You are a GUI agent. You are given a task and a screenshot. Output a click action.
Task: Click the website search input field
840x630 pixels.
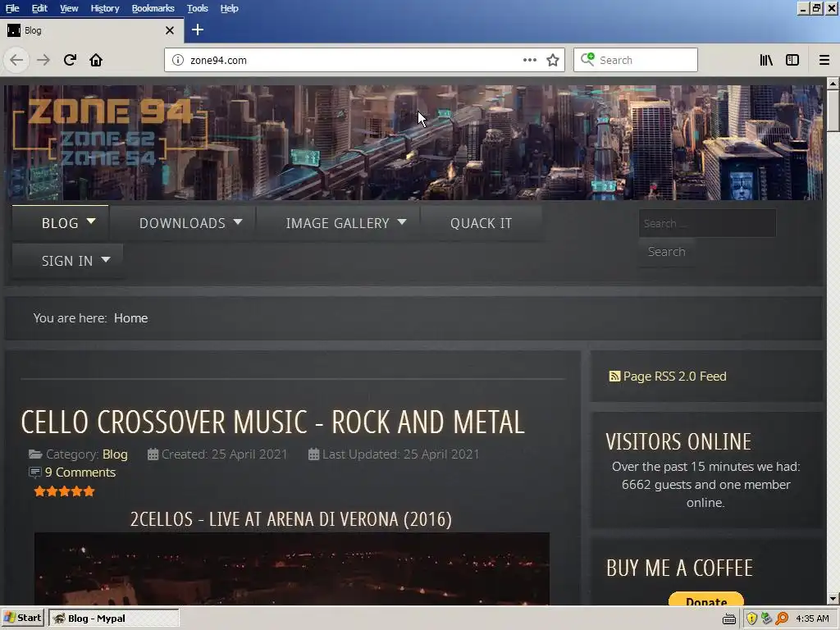707,223
